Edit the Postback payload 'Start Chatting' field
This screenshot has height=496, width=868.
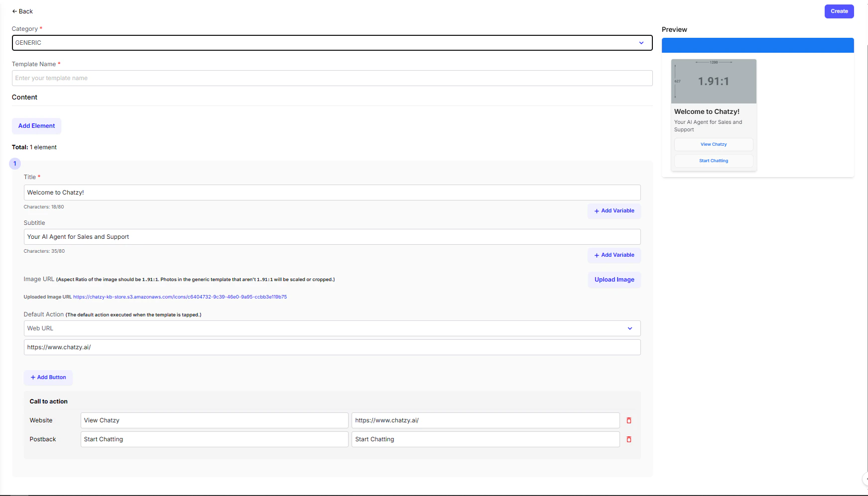pyautogui.click(x=486, y=439)
